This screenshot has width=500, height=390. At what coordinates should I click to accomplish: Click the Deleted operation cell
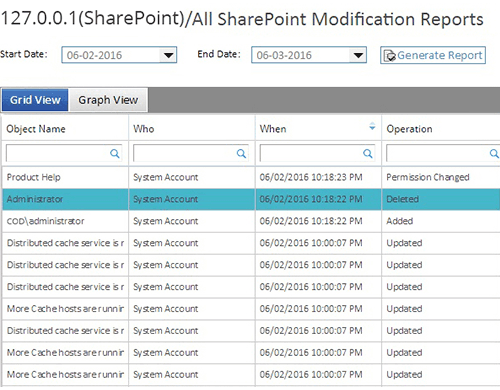click(x=441, y=199)
